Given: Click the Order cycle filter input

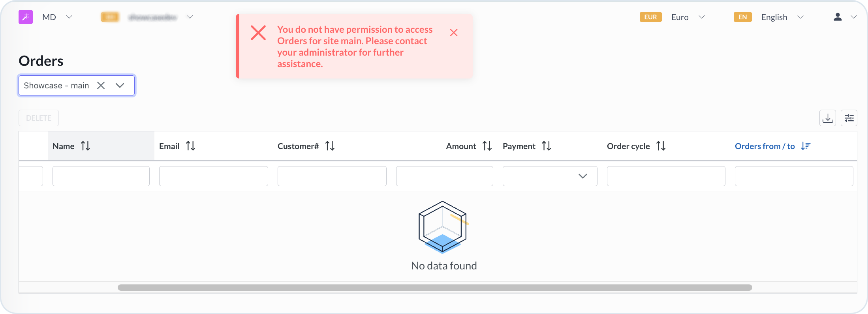Looking at the screenshot, I should point(666,176).
